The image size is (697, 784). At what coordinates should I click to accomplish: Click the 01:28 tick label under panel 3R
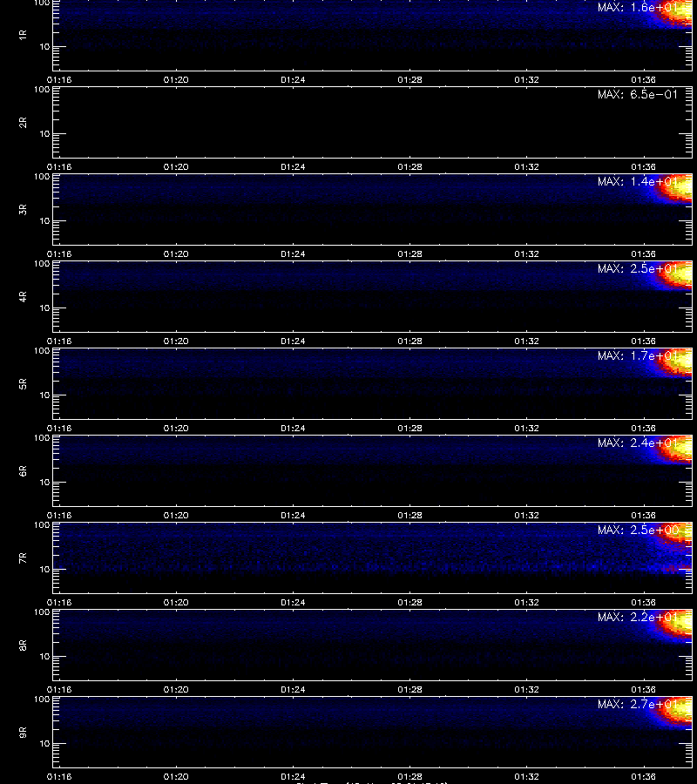pos(410,254)
